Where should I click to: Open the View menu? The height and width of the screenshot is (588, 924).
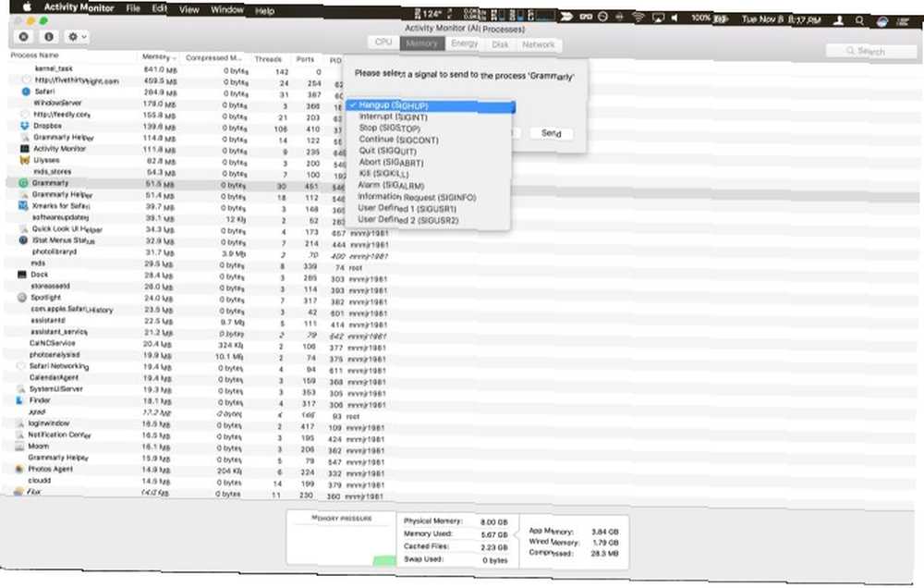(189, 9)
